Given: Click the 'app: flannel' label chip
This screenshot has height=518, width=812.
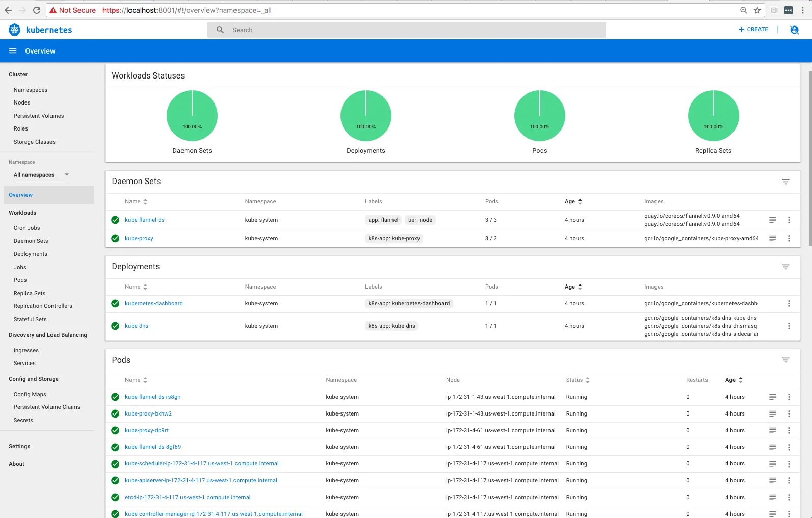Looking at the screenshot, I should [x=383, y=220].
